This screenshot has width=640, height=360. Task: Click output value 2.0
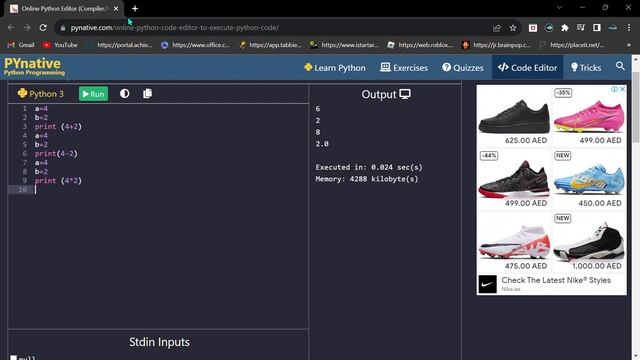(322, 144)
